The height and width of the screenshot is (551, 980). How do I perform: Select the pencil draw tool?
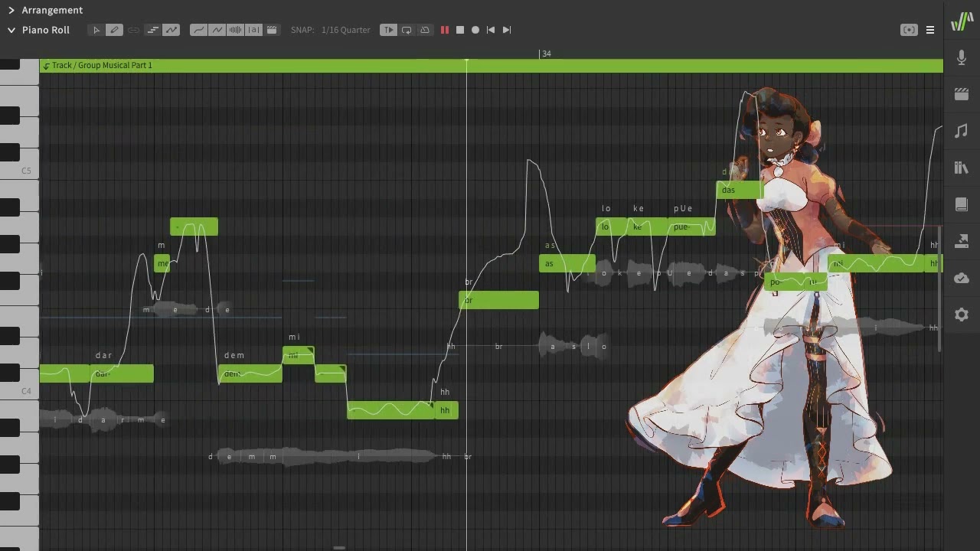[114, 30]
